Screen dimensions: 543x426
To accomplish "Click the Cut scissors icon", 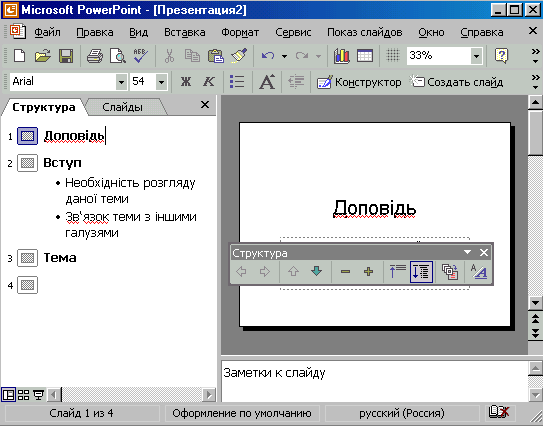I will 169,55.
